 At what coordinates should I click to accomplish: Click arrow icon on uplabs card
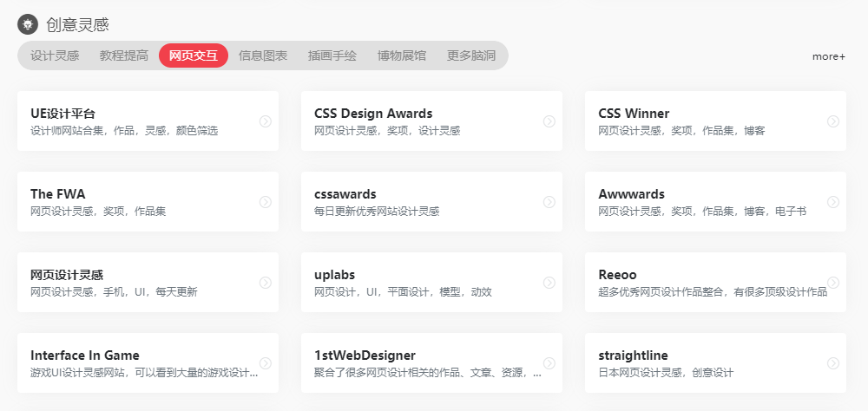point(549,283)
